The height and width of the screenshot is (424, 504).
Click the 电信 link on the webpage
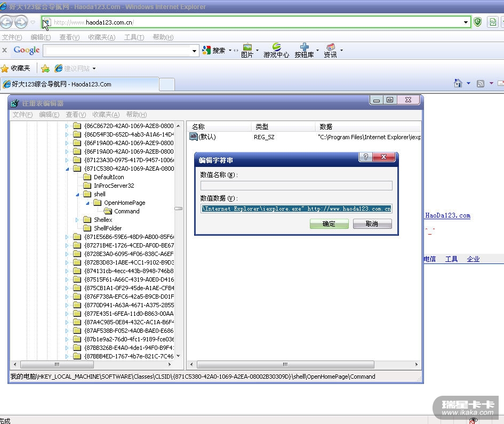tap(430, 259)
